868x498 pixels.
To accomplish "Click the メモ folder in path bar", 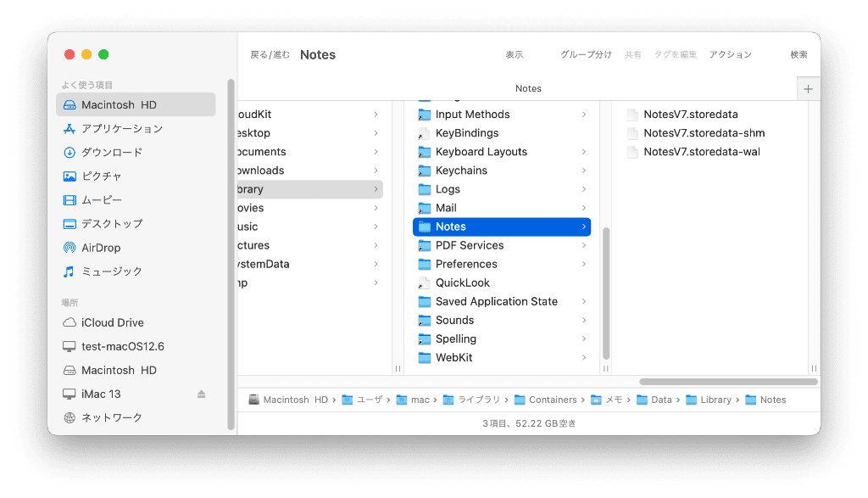I will coord(607,400).
